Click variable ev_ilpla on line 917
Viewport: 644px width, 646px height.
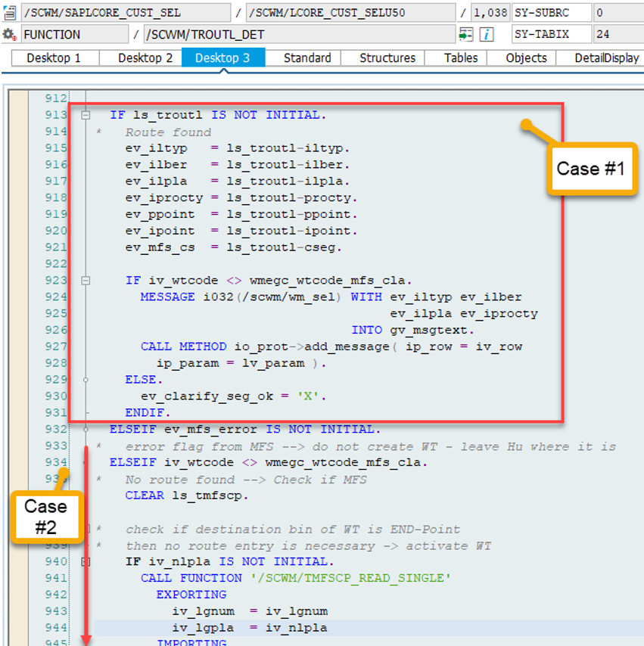coord(156,182)
